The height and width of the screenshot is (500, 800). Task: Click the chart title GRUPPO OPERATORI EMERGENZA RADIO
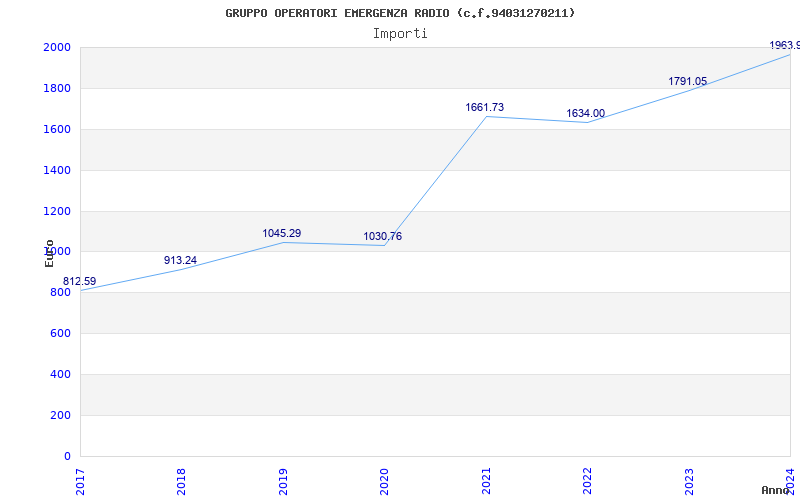coord(400,13)
